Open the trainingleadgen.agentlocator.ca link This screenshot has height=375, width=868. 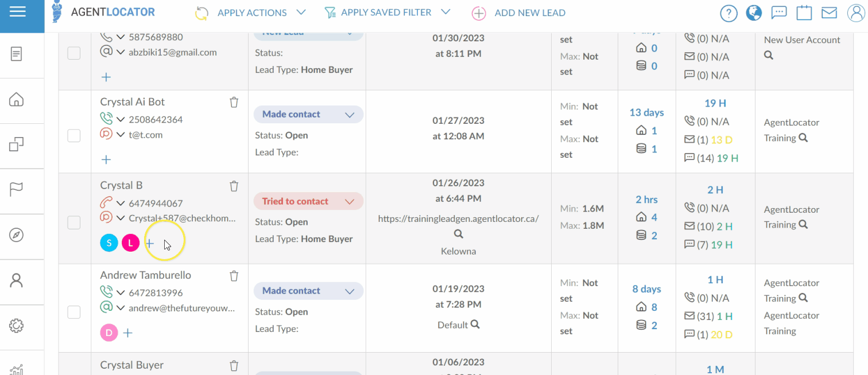pyautogui.click(x=458, y=218)
